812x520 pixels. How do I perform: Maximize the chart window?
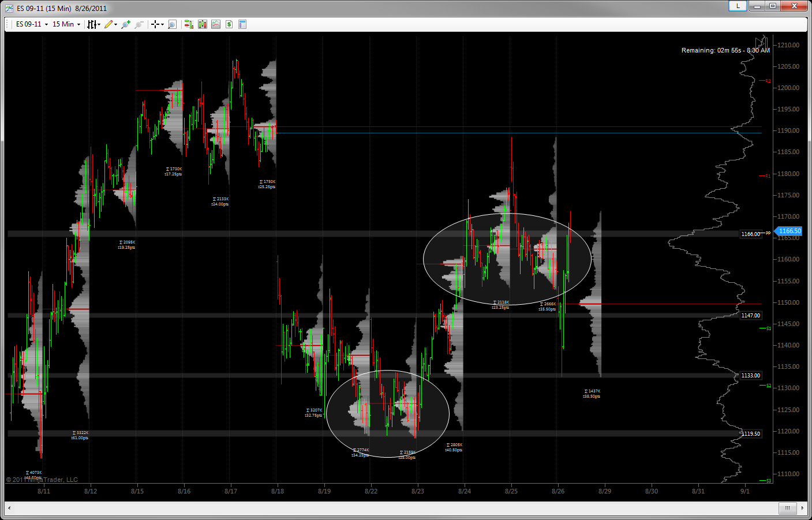click(x=773, y=6)
